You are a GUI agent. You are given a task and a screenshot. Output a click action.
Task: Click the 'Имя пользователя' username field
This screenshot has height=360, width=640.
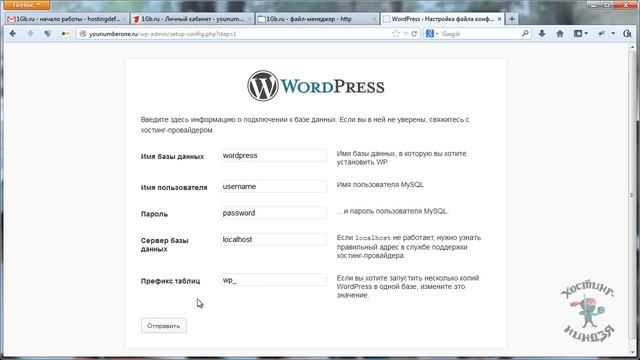coord(273,187)
